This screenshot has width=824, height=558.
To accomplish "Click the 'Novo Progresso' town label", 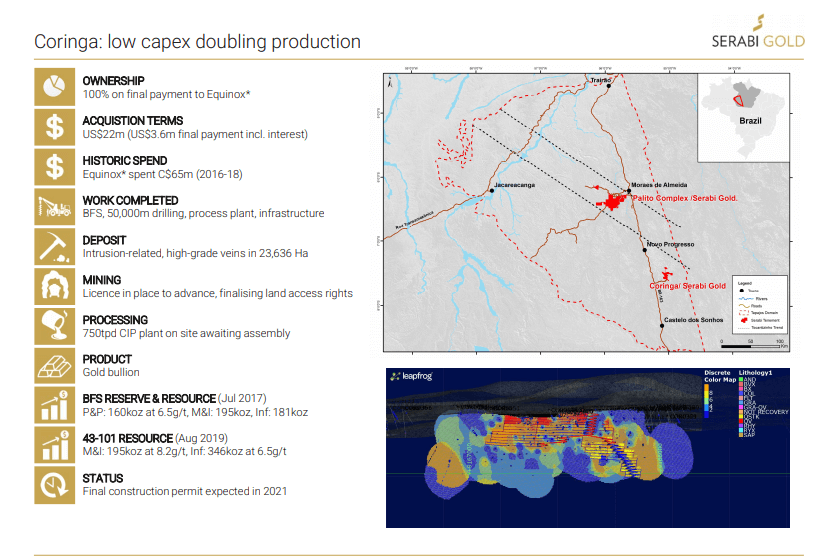I will coord(670,244).
